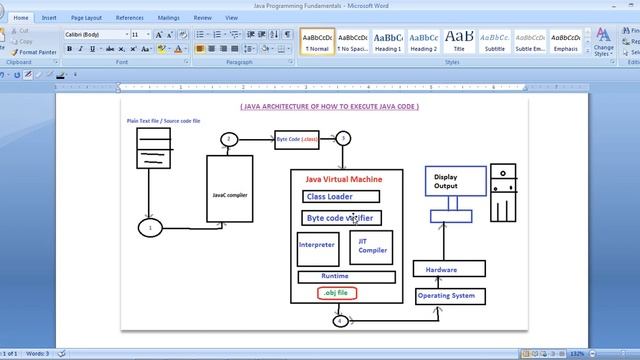This screenshot has width=640, height=360.
Task: Open the Line Spacing dropdown
Action: click(x=254, y=49)
